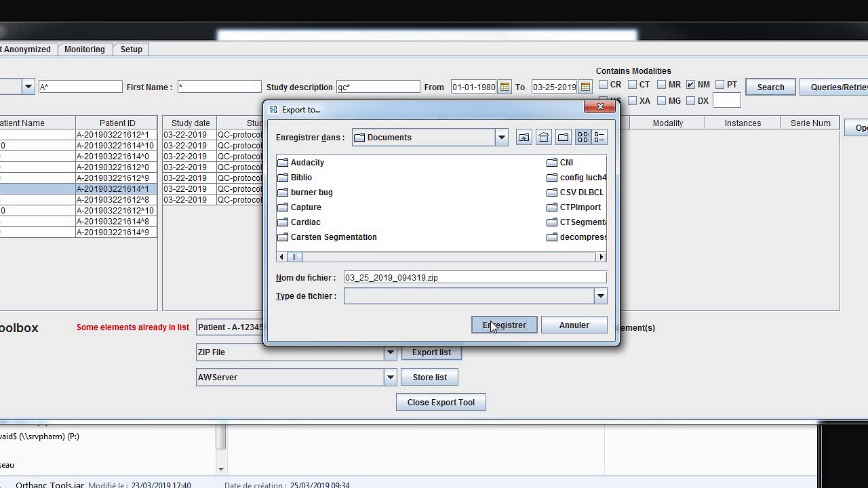Click the Serie Num column header

click(x=810, y=123)
